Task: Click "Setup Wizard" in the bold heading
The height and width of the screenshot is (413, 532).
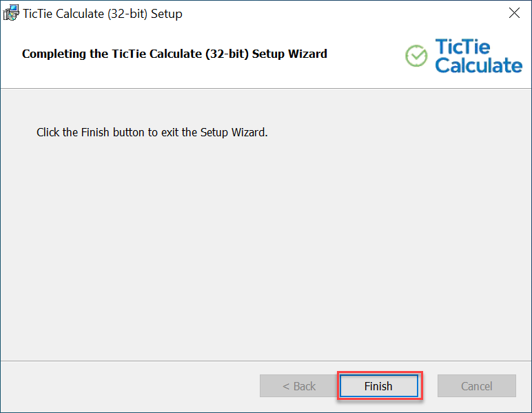Action: (x=289, y=54)
